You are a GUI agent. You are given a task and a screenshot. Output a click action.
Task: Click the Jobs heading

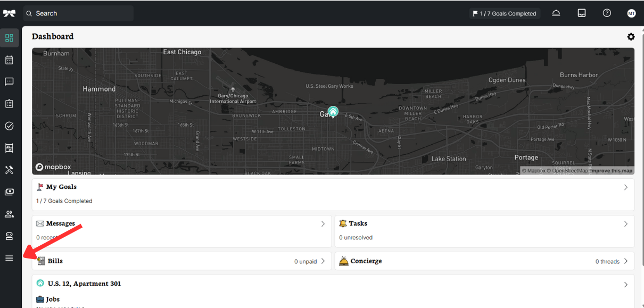click(53, 299)
